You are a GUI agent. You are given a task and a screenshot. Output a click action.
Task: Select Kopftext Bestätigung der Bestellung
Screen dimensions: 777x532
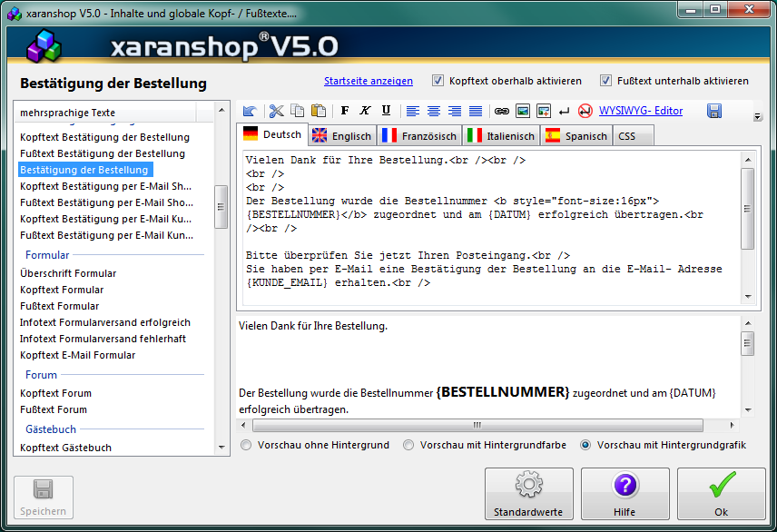click(x=104, y=137)
